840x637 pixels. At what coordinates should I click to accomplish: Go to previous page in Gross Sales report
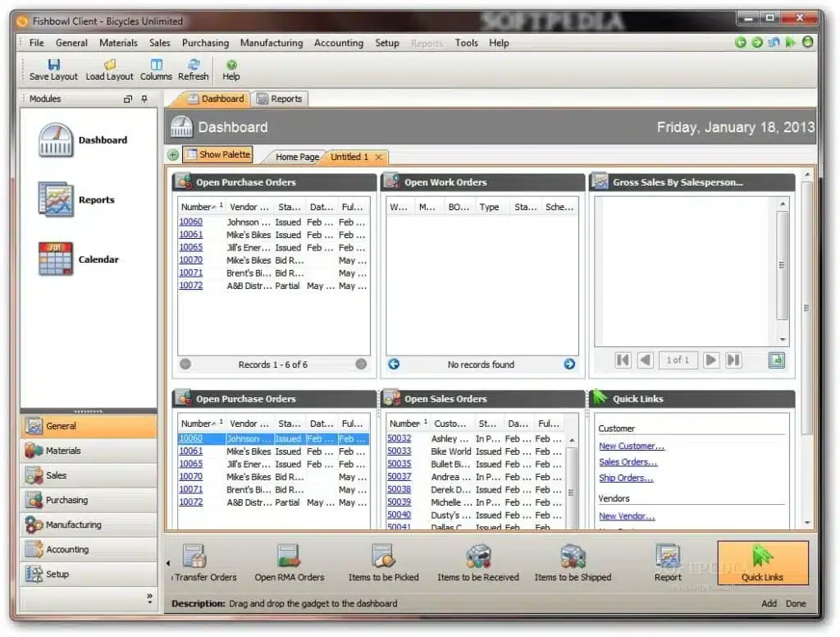point(646,360)
